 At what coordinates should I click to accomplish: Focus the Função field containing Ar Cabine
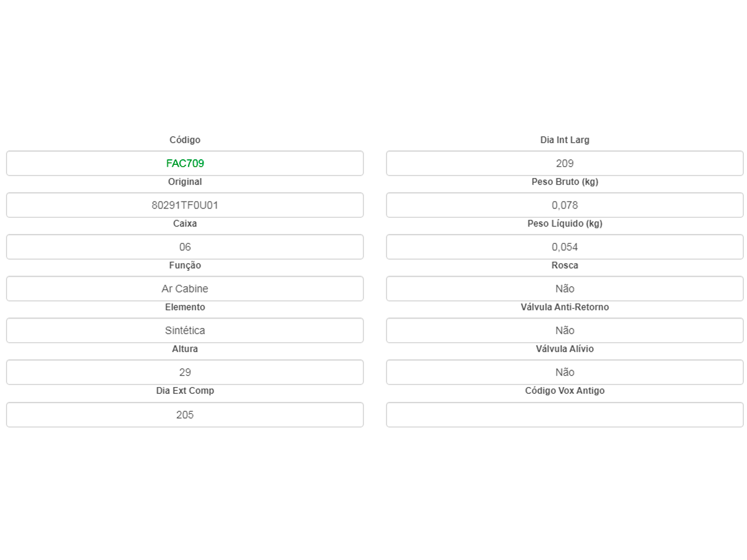(x=185, y=289)
